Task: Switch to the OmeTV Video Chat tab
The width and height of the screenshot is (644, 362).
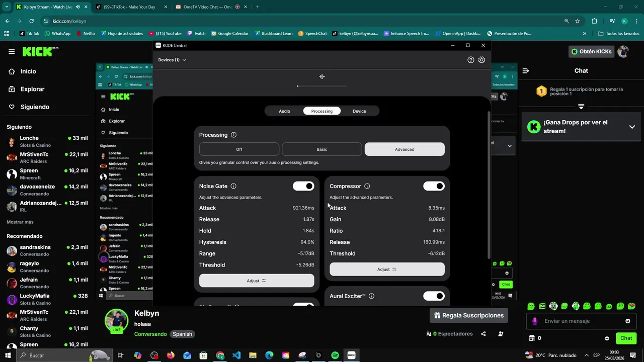Action: point(207,7)
